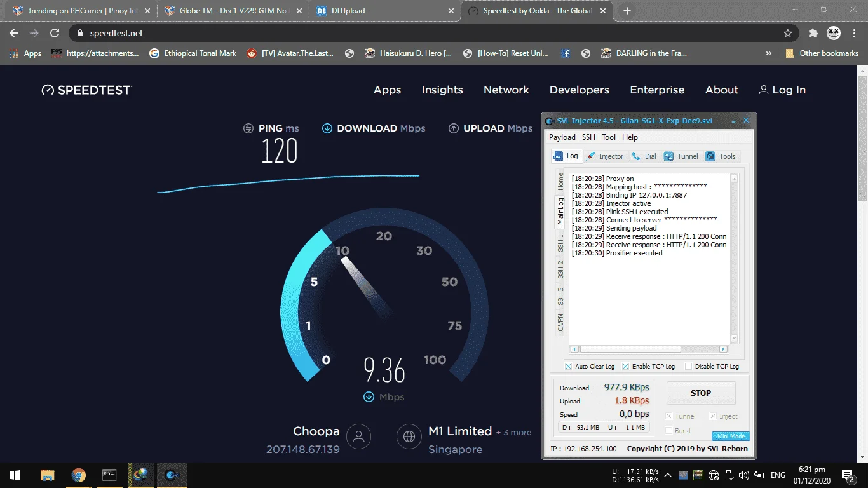Open the Tool menu in SVL Injector
This screenshot has height=488, width=868.
[609, 137]
